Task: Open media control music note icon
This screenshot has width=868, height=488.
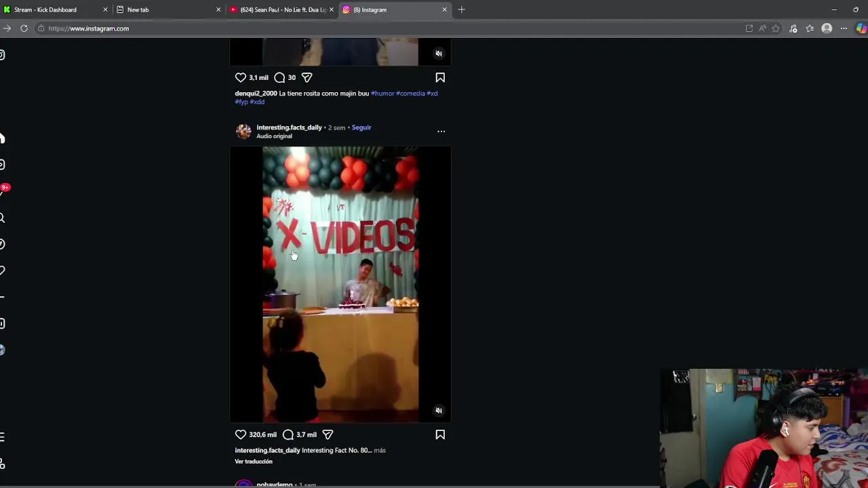Action: click(x=793, y=28)
